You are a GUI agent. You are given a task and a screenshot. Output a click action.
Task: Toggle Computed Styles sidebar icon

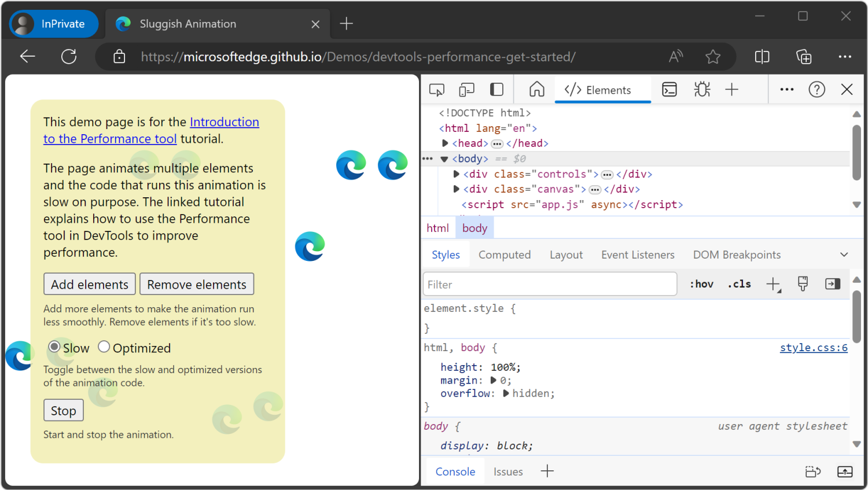[x=833, y=283]
